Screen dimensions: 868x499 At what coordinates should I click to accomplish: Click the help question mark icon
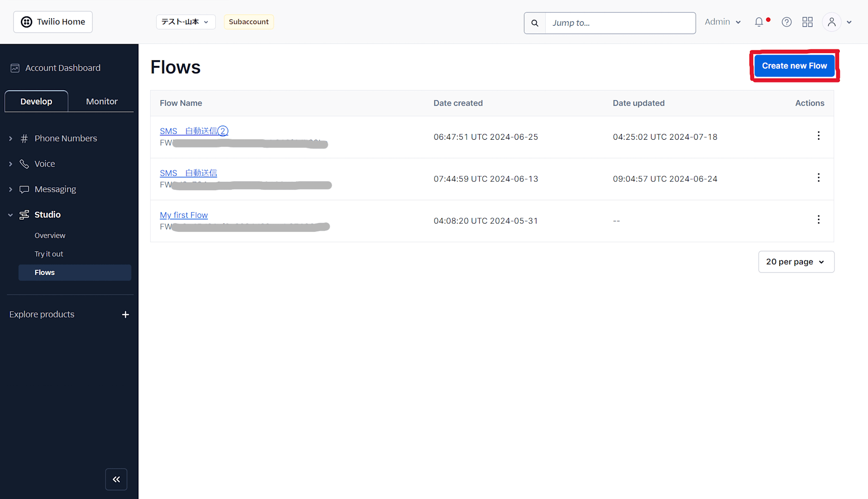tap(786, 22)
